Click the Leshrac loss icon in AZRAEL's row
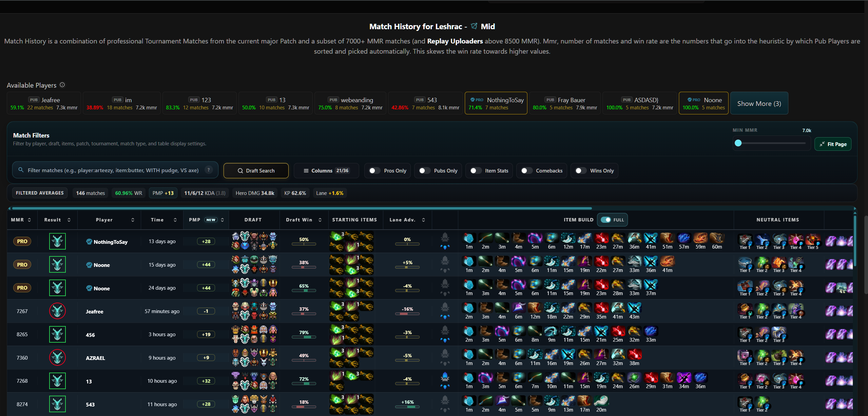Screen dimensions: 868x416 pyautogui.click(x=57, y=358)
